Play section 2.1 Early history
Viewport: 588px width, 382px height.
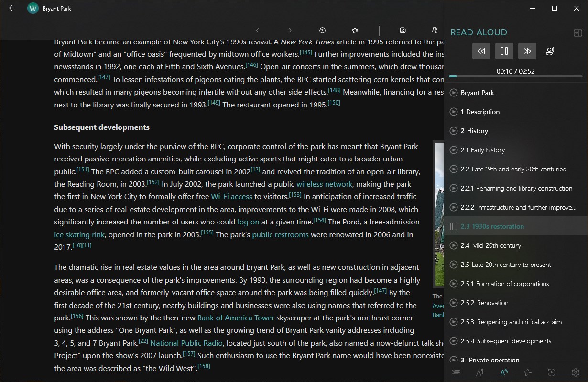454,150
